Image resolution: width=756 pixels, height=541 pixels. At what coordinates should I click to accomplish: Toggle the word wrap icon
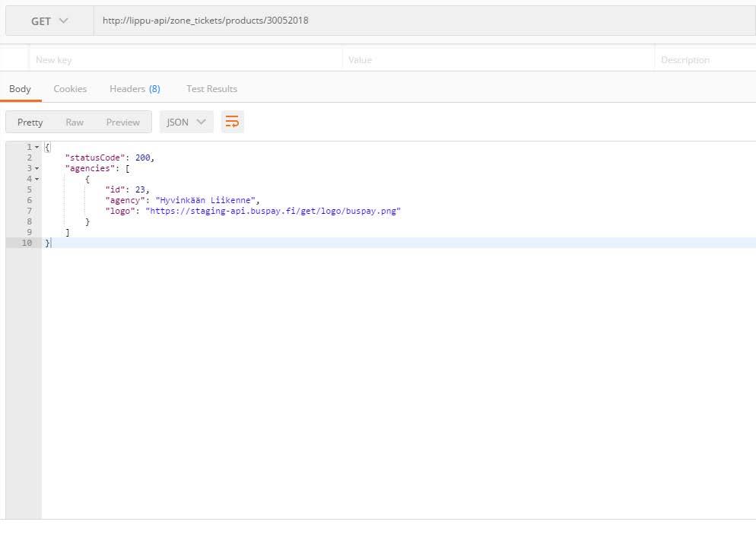click(233, 122)
